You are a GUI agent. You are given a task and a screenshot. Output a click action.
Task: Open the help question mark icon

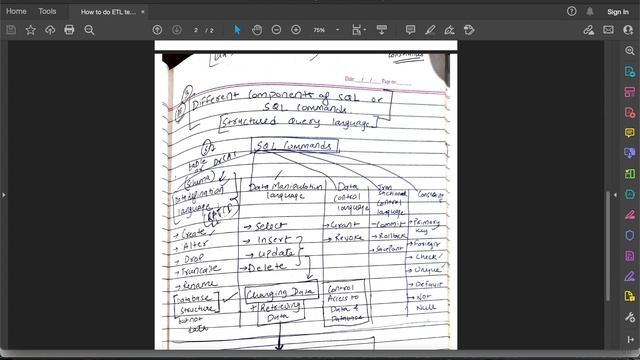pos(571,11)
